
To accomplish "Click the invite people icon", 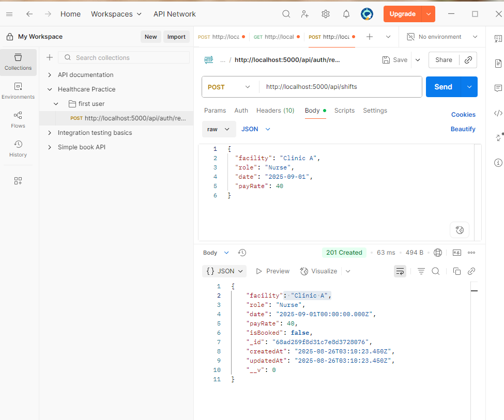I will (x=304, y=14).
